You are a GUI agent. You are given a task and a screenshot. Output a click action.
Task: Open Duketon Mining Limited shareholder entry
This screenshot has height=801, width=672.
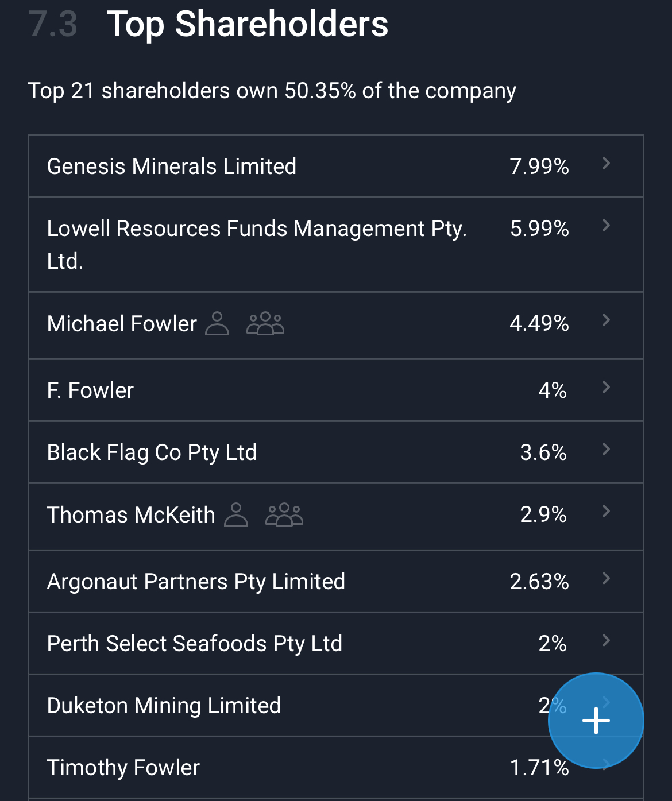[336, 706]
